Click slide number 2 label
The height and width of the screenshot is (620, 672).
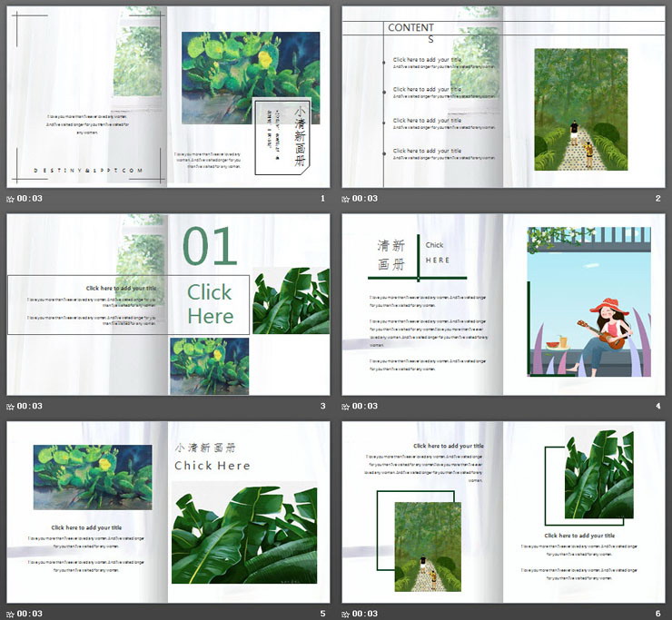tap(657, 199)
